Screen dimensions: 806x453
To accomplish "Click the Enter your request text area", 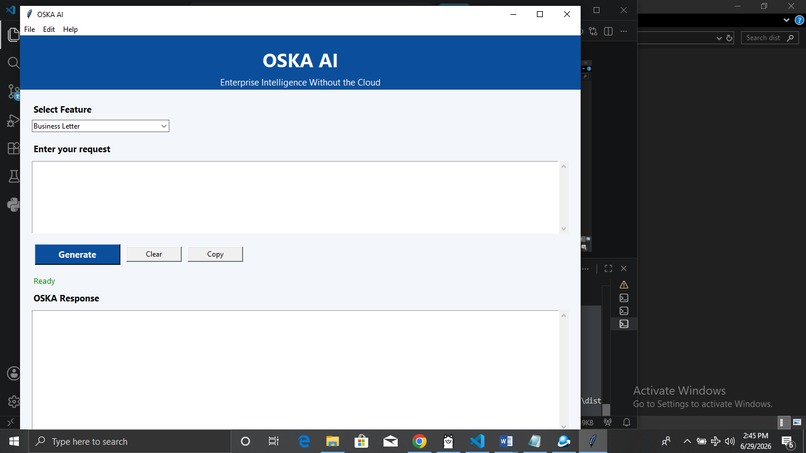I will coord(295,197).
